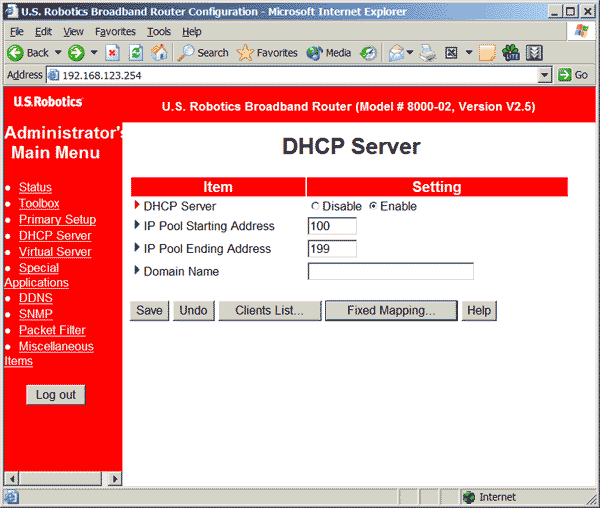This screenshot has width=600, height=508.
Task: Open the Search toolbar button
Action: pyautogui.click(x=203, y=53)
